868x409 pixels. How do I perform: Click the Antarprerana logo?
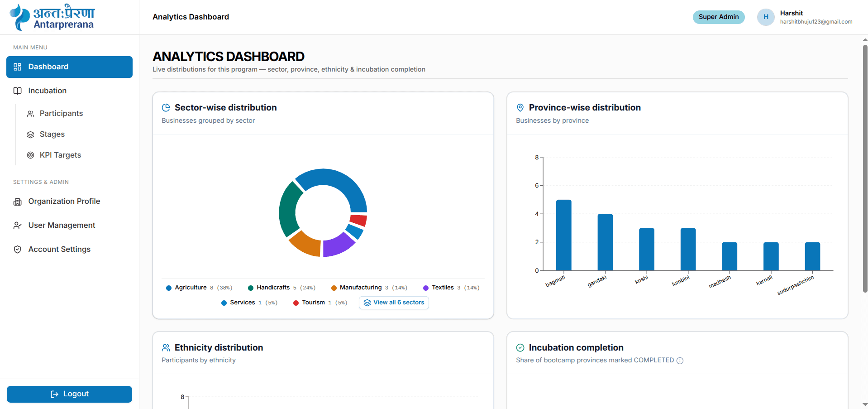point(52,17)
